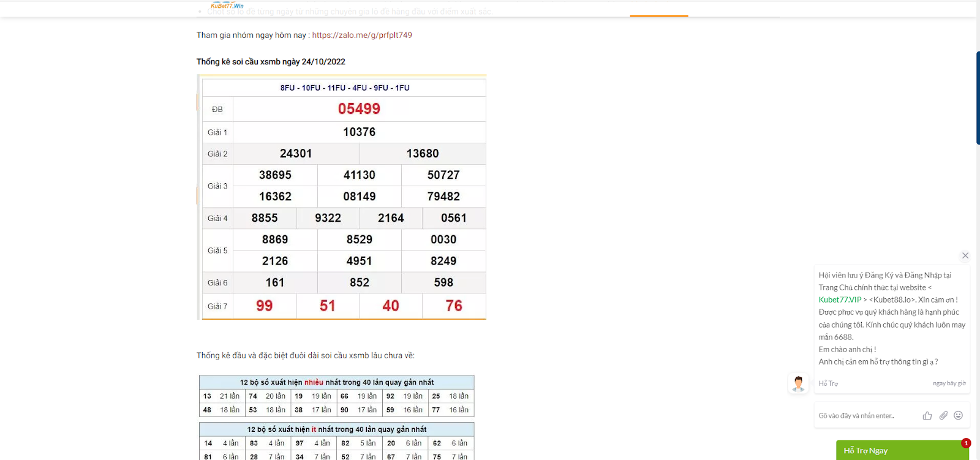
Task: Click the Giải 2 number 24301
Action: [x=296, y=154]
